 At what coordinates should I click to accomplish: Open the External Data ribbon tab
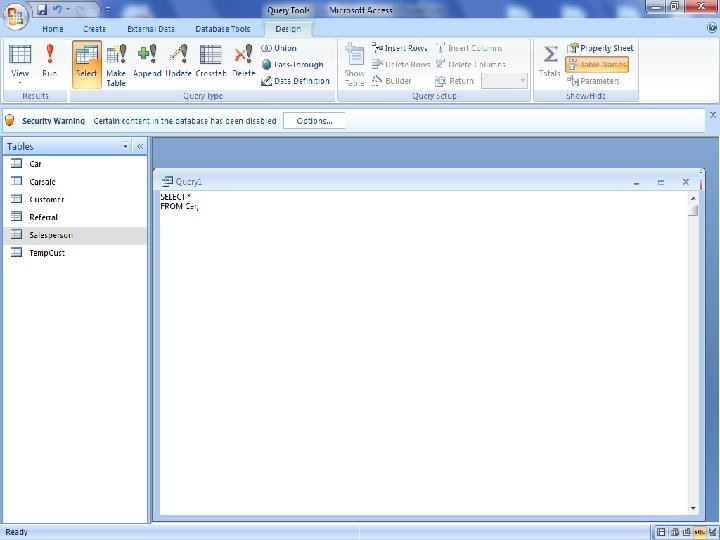coord(151,28)
